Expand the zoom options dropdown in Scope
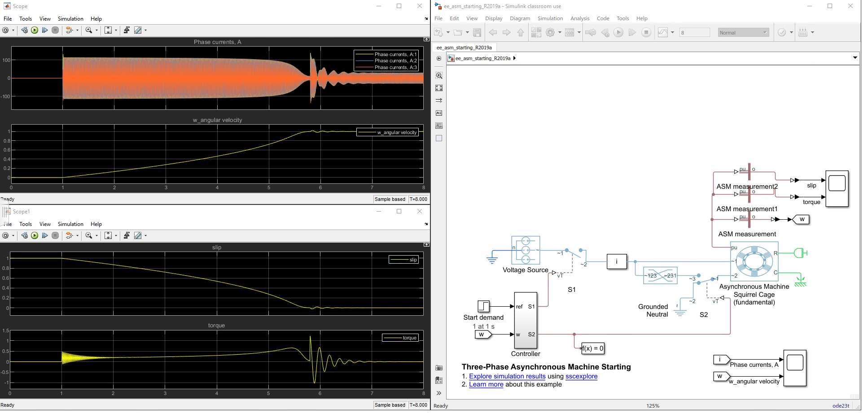Image resolution: width=868 pixels, height=417 pixels. click(96, 30)
